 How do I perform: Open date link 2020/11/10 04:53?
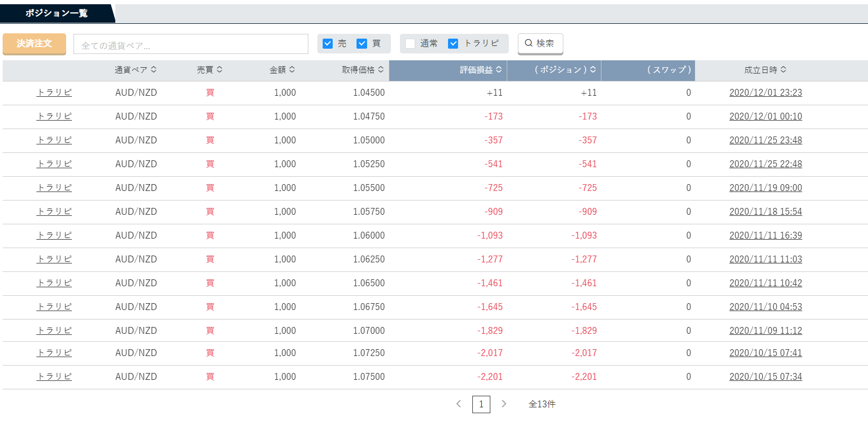765,307
